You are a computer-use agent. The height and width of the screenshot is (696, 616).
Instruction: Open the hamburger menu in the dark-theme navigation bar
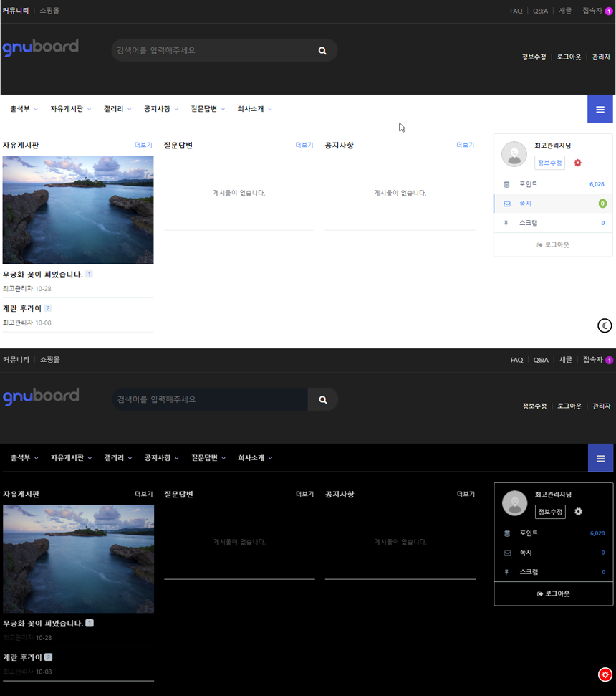coord(600,459)
